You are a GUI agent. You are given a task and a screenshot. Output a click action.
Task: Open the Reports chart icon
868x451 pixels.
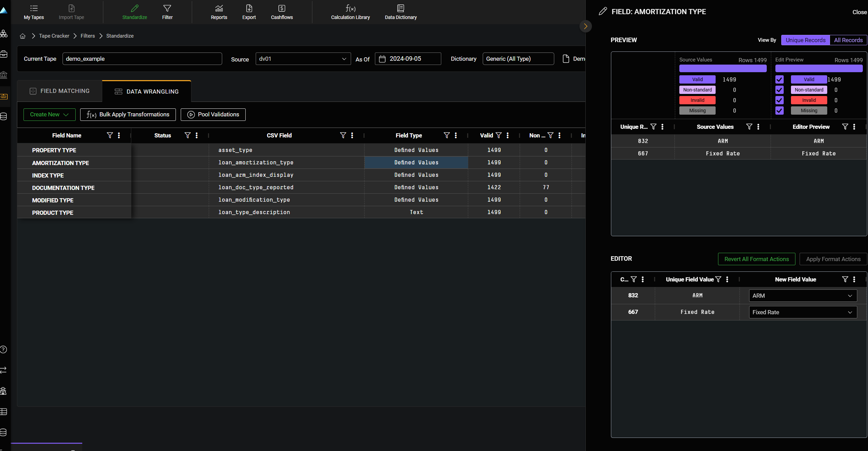219,9
